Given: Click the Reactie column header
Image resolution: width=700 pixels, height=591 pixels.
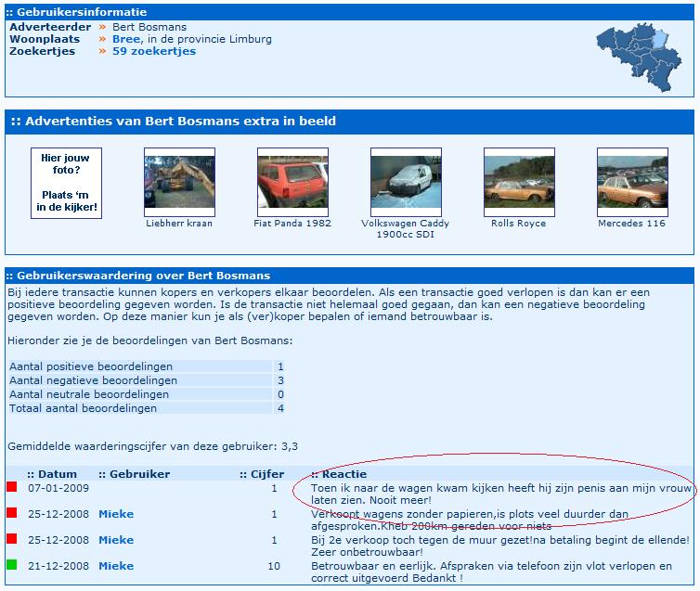Looking at the screenshot, I should (339, 474).
